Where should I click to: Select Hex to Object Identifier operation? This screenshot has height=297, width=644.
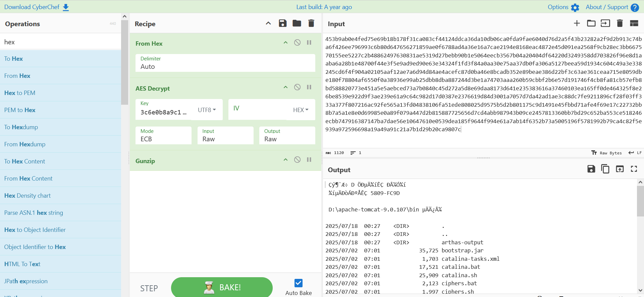tap(60, 230)
